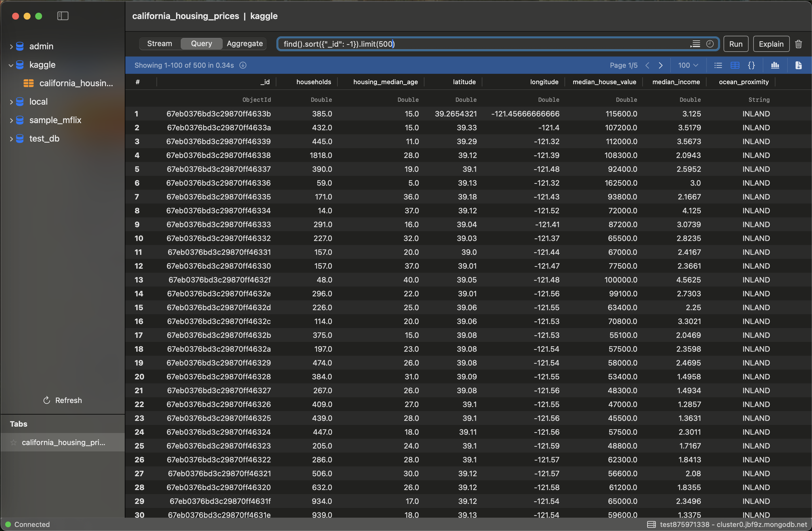Select _id cell 67eb0376bd3c29870ff46320

(x=218, y=487)
